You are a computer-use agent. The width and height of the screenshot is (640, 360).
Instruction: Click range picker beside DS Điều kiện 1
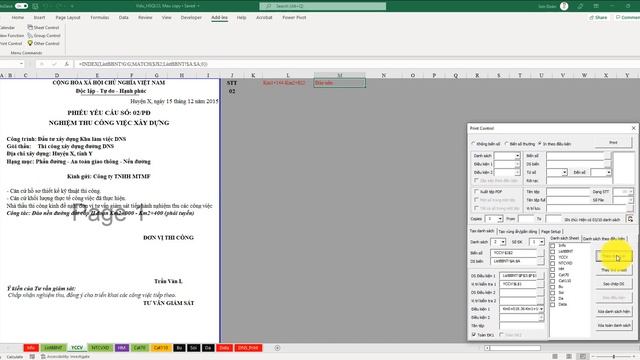click(541, 276)
